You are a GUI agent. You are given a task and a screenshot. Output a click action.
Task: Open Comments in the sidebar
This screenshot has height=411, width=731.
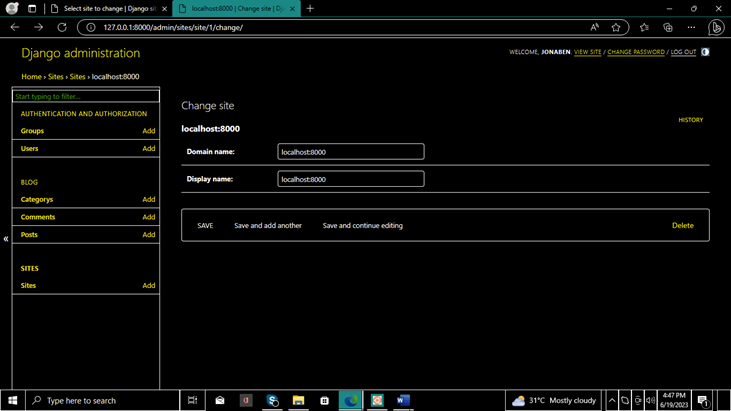[x=38, y=217]
